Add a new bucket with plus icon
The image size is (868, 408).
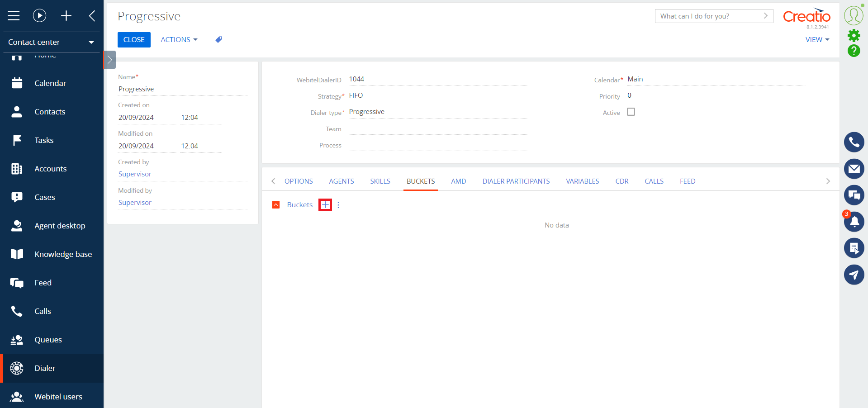pyautogui.click(x=325, y=205)
